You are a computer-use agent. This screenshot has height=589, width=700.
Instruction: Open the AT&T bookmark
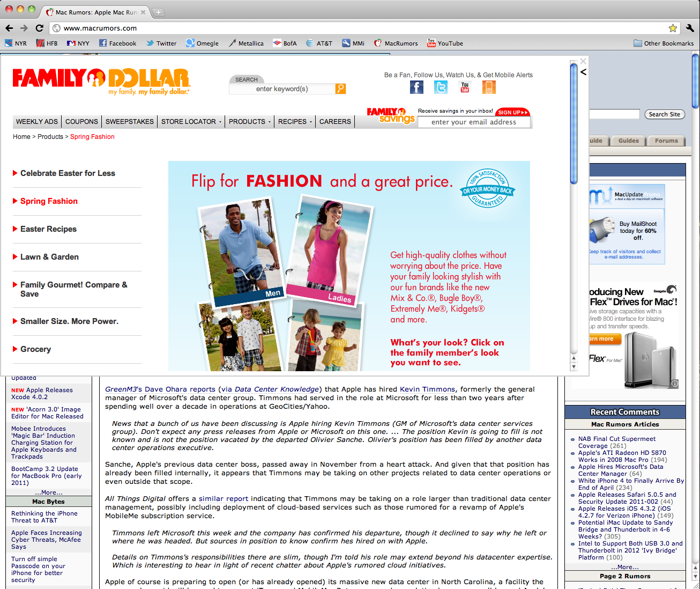(x=319, y=43)
